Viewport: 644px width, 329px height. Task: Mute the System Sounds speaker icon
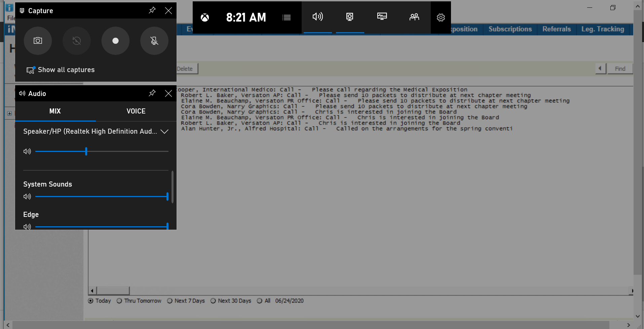[27, 197]
